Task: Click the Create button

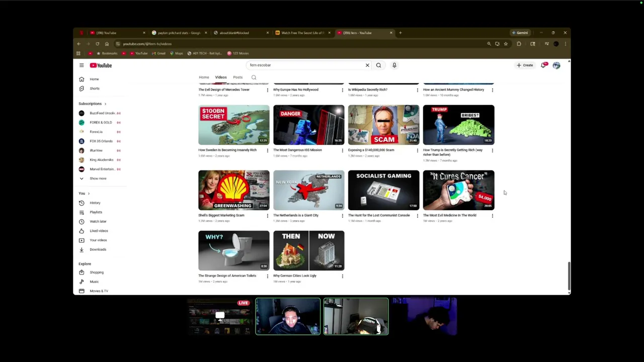Action: (525, 65)
